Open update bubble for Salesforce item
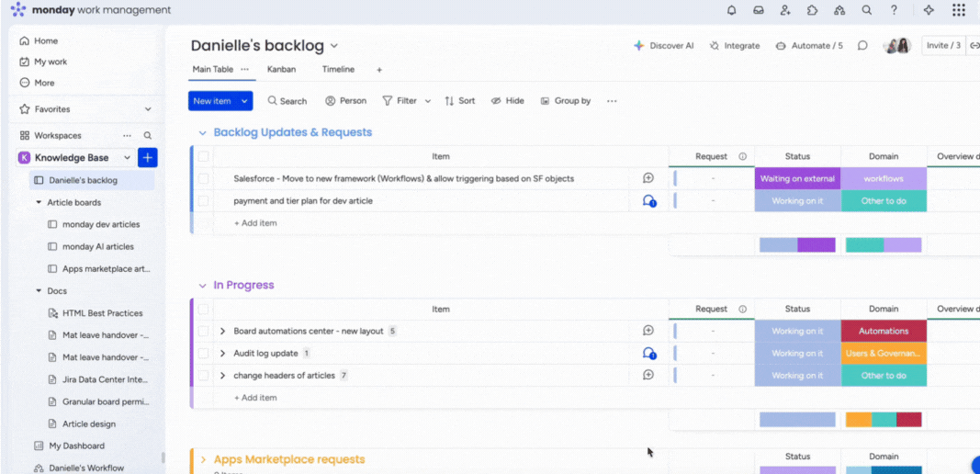Viewport: 980px width, 474px height. coord(648,178)
